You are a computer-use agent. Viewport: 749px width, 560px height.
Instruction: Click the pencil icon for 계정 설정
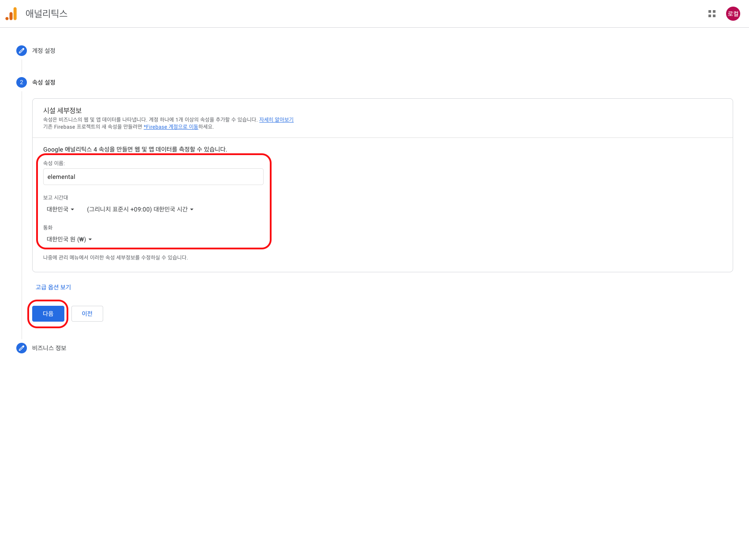click(22, 51)
